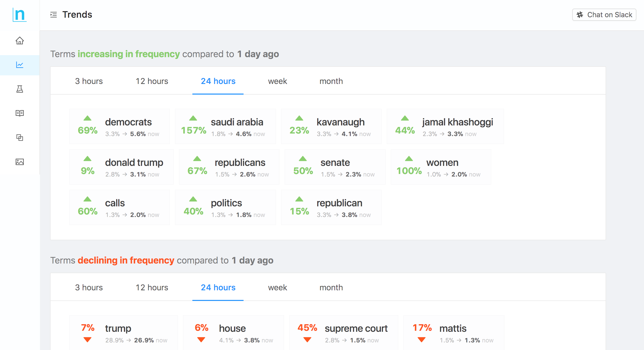
Task: Open the home icon in sidebar
Action: [x=20, y=40]
